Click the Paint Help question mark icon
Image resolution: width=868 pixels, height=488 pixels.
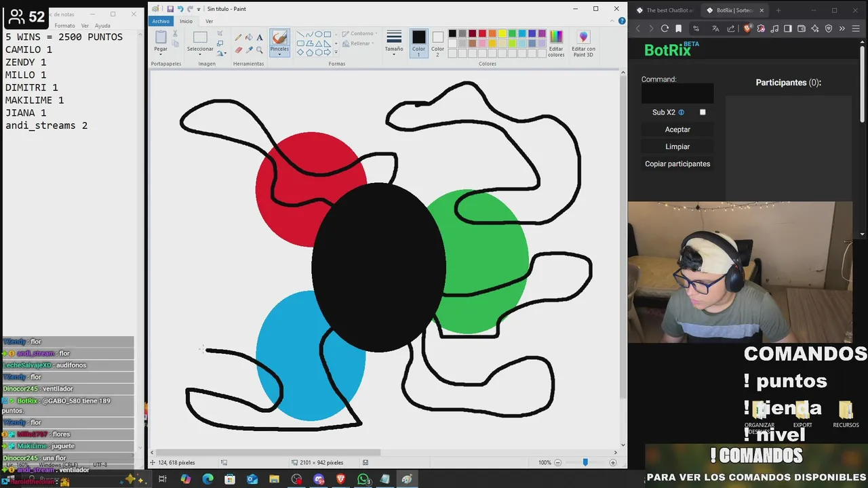pos(622,21)
